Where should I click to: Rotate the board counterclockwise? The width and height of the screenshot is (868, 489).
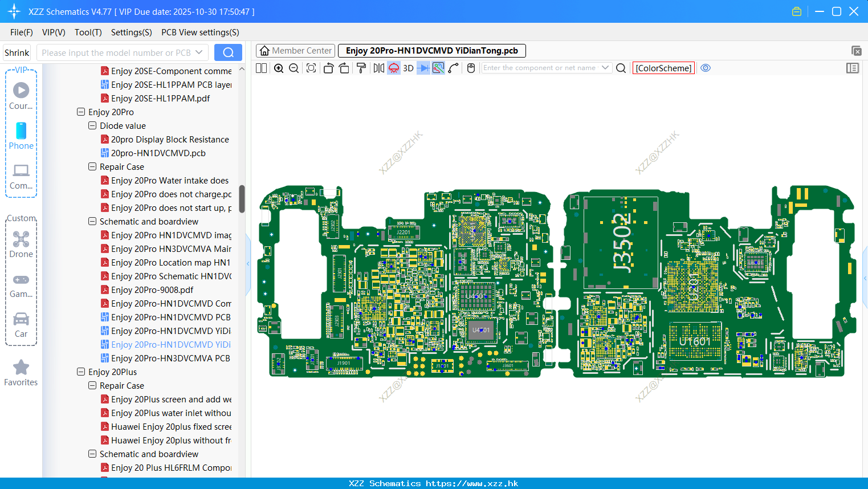click(x=328, y=68)
